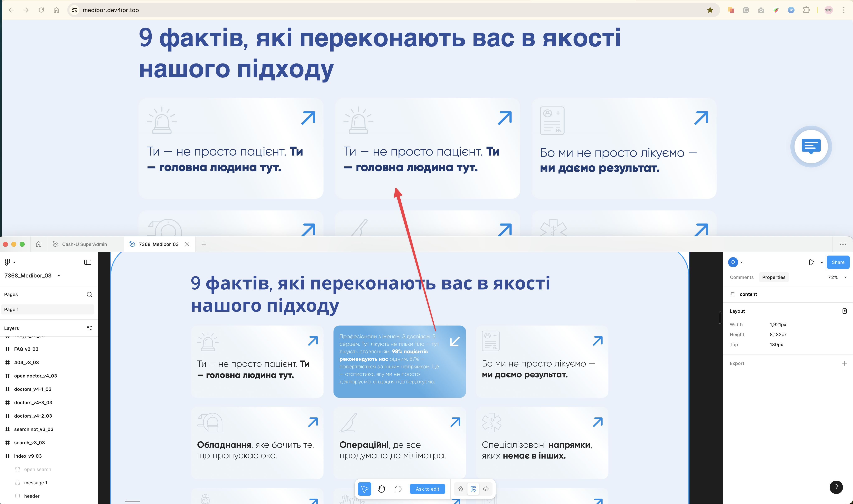Click the blue Share button

coord(838,262)
